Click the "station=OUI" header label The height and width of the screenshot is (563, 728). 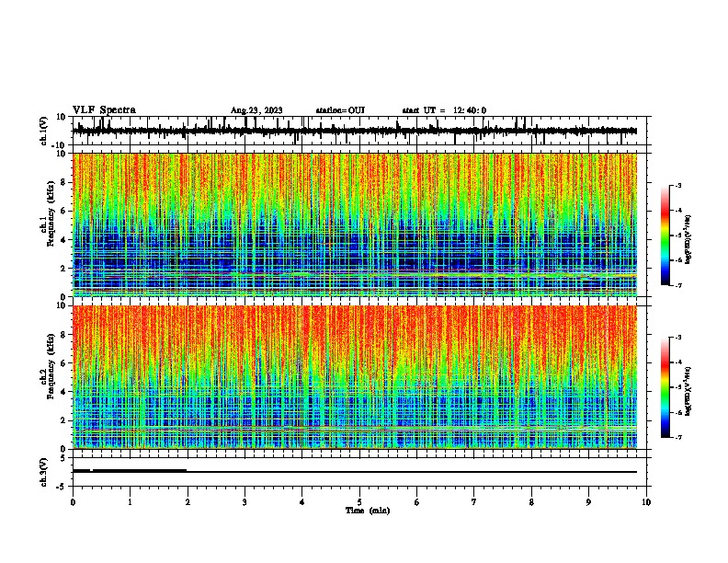(x=340, y=110)
